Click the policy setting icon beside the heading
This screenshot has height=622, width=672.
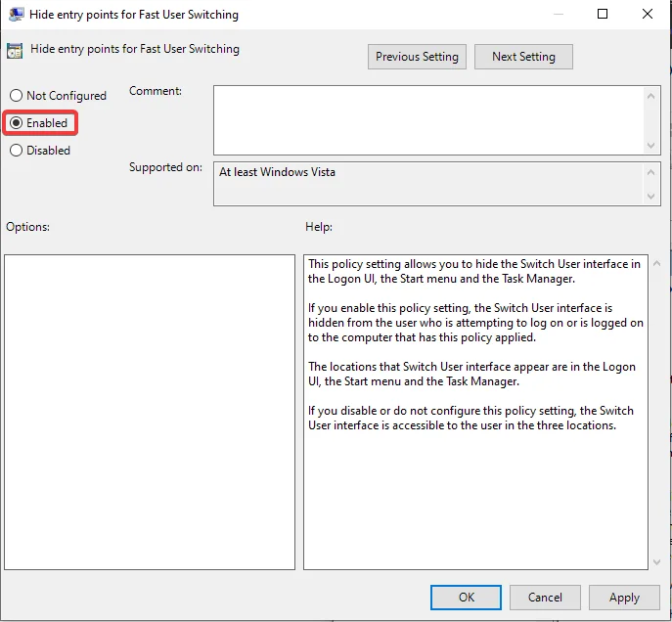point(15,51)
